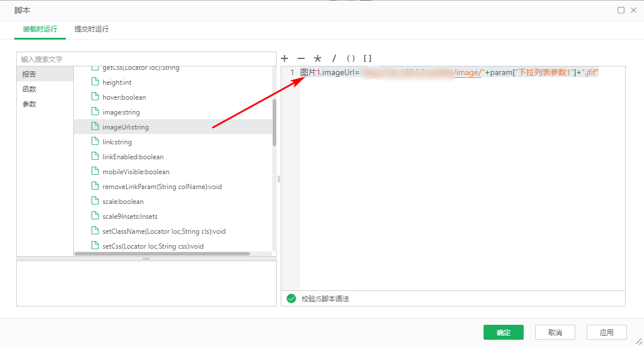Image resolution: width=644 pixels, height=346 pixels.
Task: Insert parentheses into script
Action: 351,58
